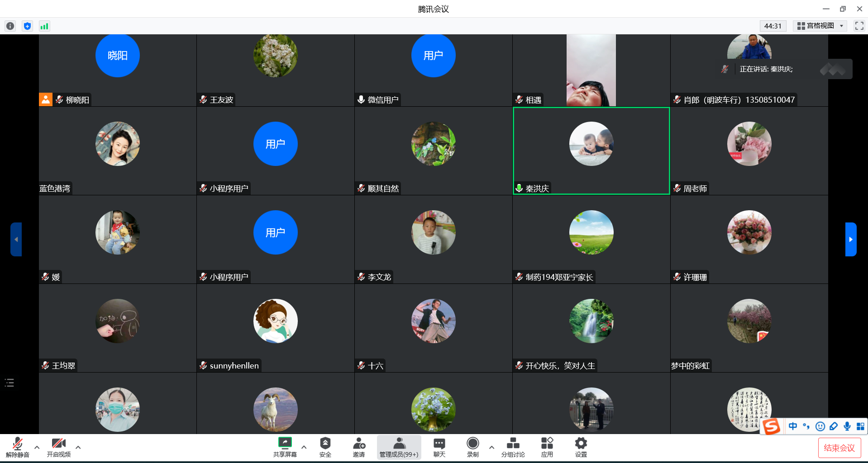This screenshot has width=868, height=463.
Task: Expand the audio options arrow beside 解除静音
Action: 37,447
